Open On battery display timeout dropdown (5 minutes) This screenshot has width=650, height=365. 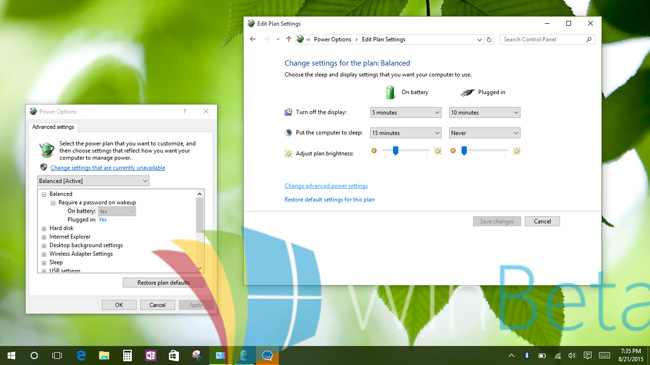[x=405, y=112]
